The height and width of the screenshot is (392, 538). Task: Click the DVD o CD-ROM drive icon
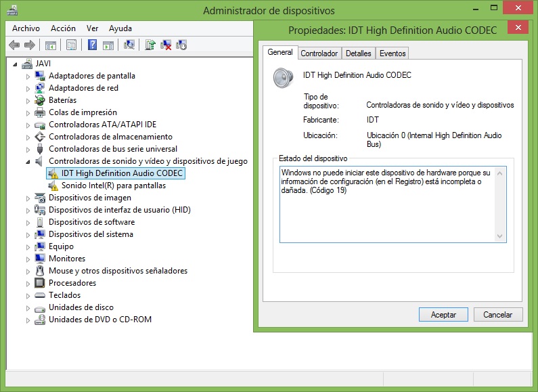pos(40,320)
